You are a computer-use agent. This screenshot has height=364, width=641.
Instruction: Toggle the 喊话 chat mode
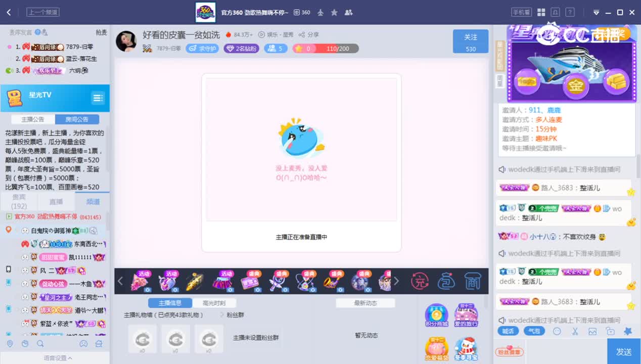click(x=508, y=331)
